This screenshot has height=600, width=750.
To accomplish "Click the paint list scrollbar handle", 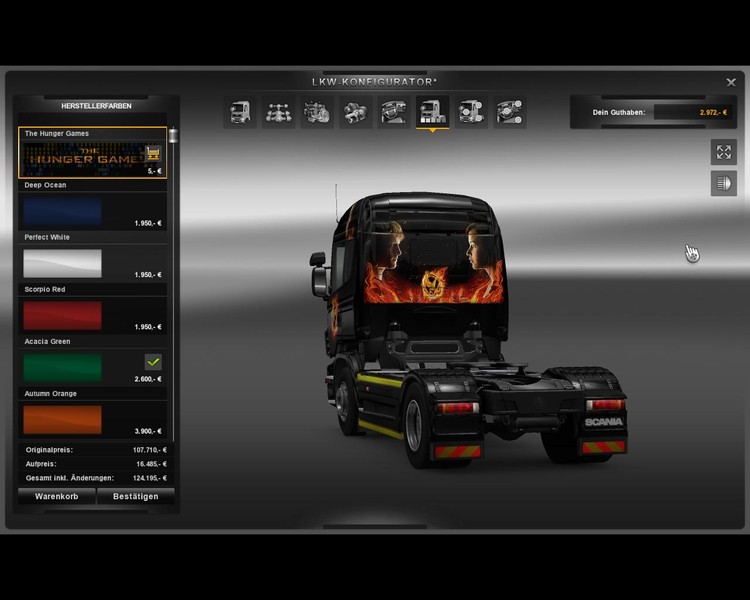I will 173,136.
